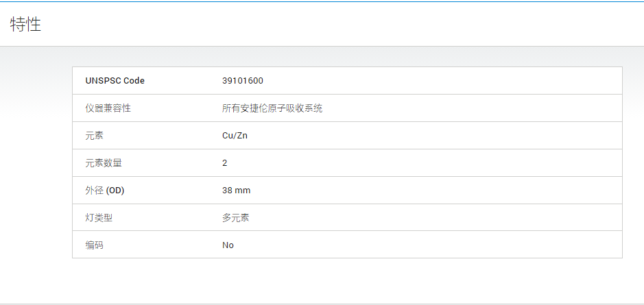Viewport: 644px width, 305px height.
Task: Click the 仪器兼容性 row label
Action: pos(108,108)
